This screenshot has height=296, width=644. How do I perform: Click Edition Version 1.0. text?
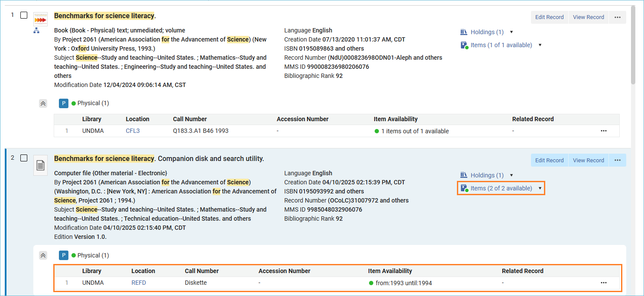click(80, 237)
